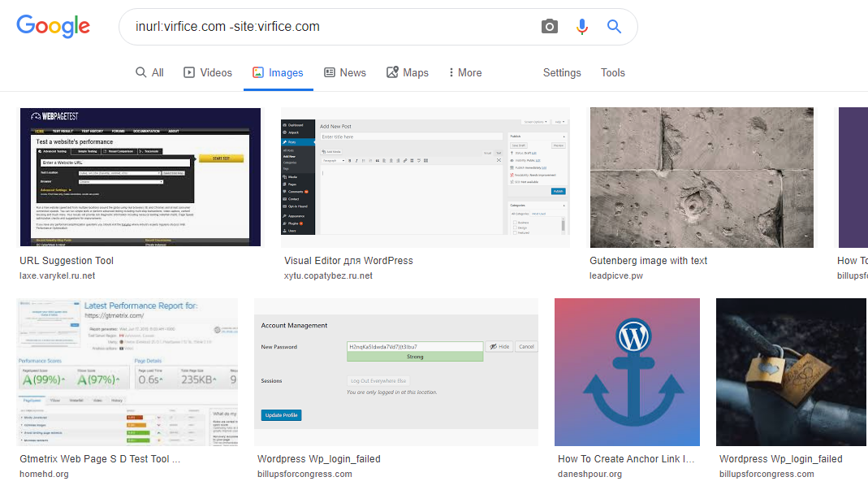Click 'Visual Editor для WordPress' title
Image resolution: width=868 pixels, height=490 pixels.
click(x=349, y=261)
